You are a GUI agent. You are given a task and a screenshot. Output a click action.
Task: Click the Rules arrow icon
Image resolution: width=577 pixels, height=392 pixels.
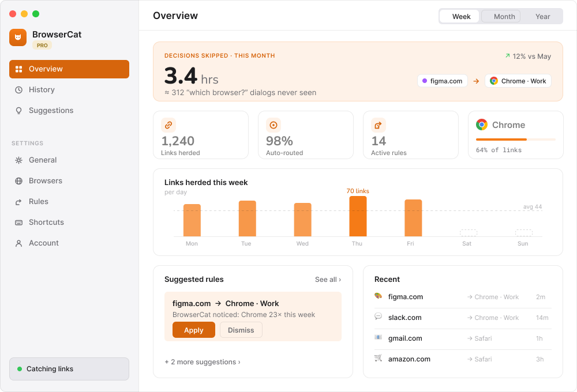pyautogui.click(x=19, y=202)
